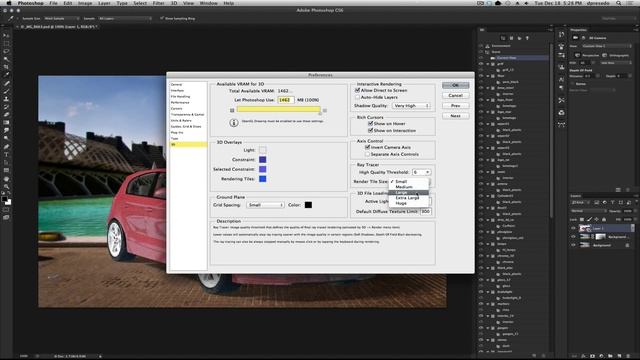Screen dimensions: 640x360
Task: Hide Layer 1 using its eye icon
Action: (573, 228)
